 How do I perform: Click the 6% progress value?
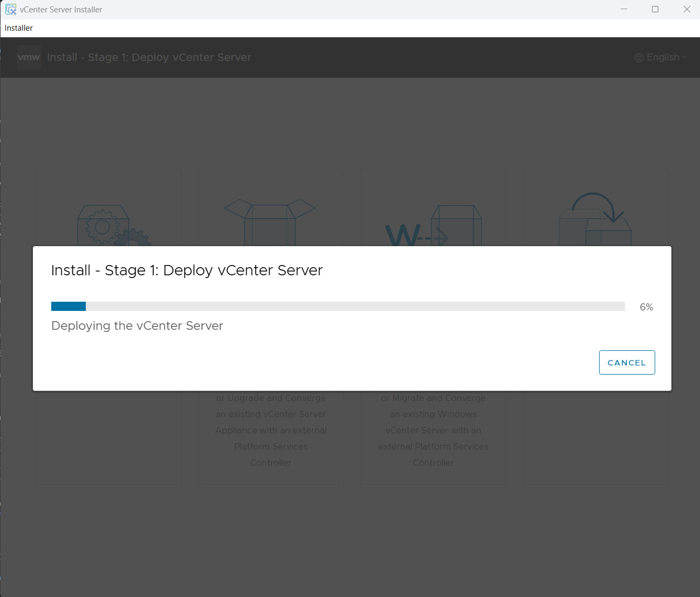[x=646, y=307]
